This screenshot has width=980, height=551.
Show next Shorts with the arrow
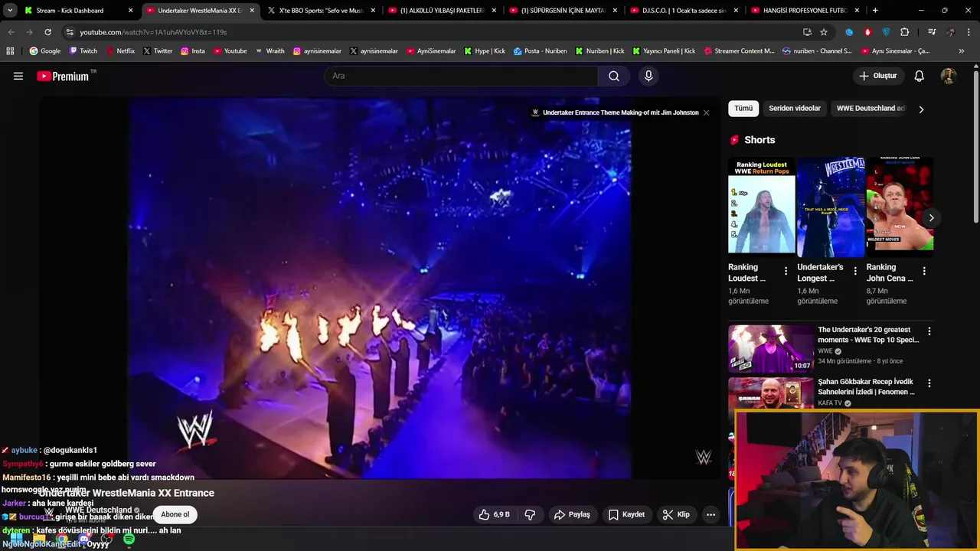click(x=931, y=218)
